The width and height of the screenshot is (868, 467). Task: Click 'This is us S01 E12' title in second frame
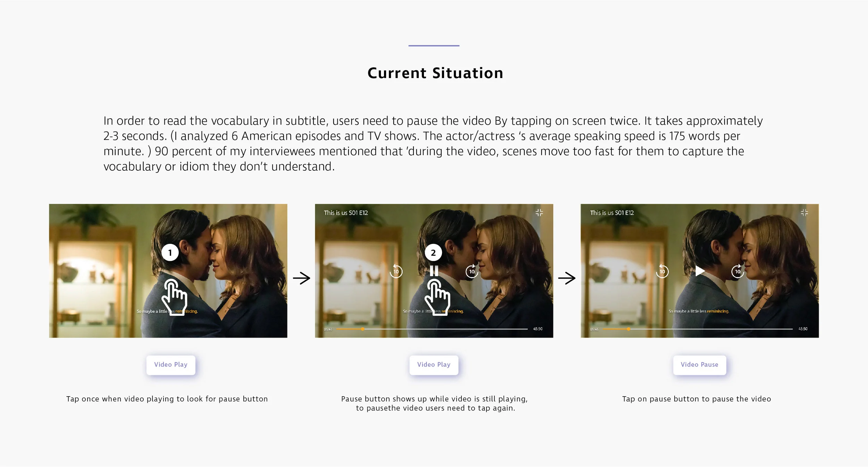[x=346, y=213]
